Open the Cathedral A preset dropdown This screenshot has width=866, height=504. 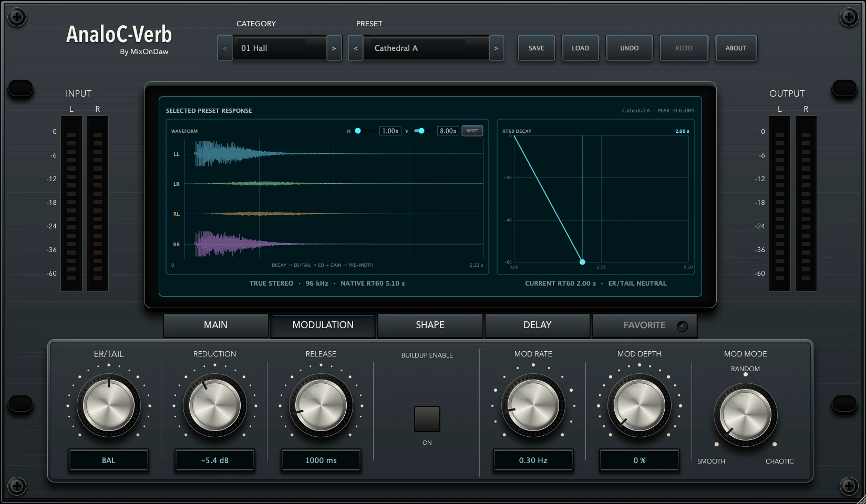coord(426,48)
